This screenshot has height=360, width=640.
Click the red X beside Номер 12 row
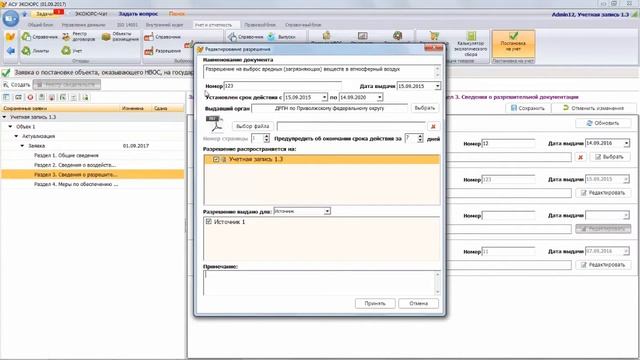(x=580, y=157)
